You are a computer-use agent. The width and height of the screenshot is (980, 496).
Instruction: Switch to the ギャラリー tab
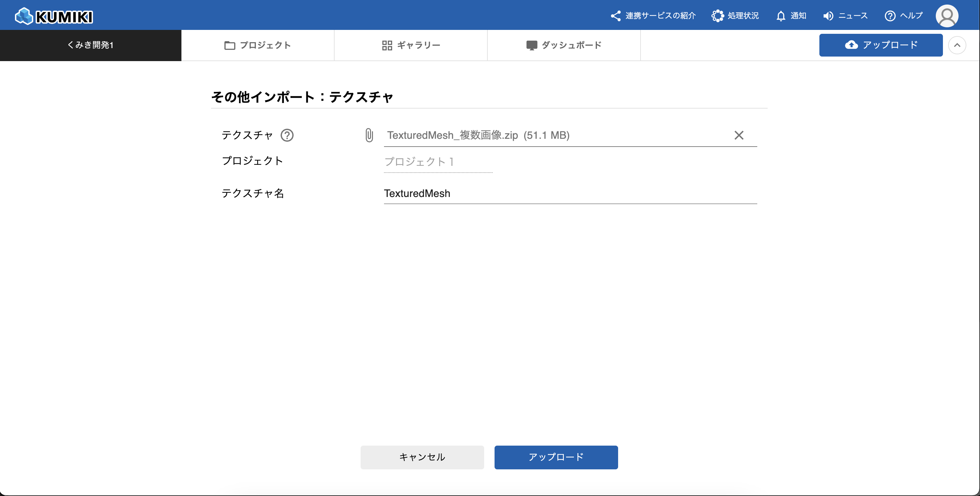[411, 45]
